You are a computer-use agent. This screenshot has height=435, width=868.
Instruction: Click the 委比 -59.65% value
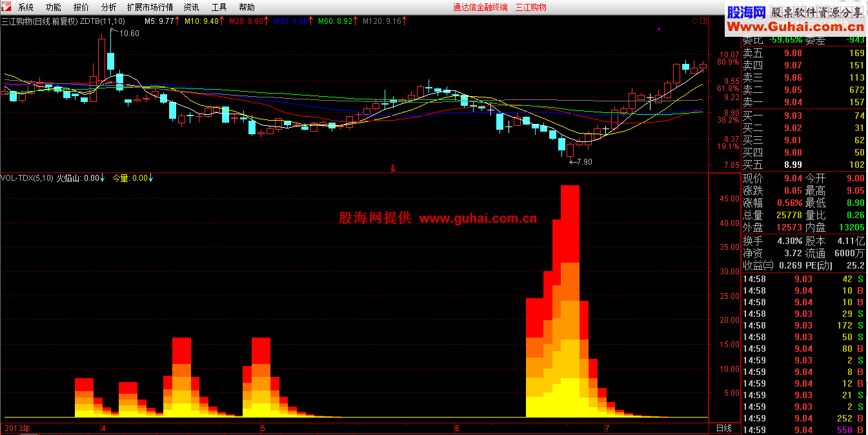pyautogui.click(x=784, y=41)
